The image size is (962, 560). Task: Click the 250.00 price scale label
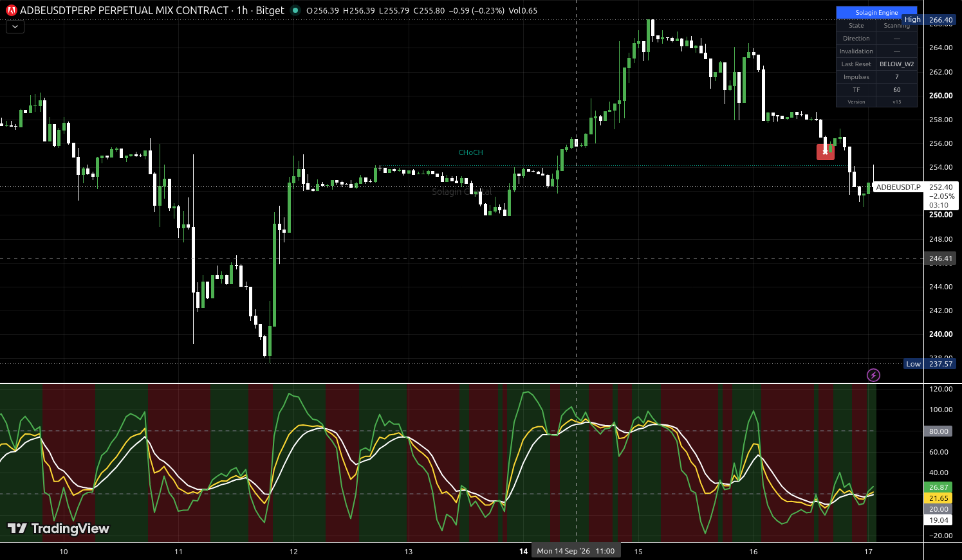pos(941,215)
